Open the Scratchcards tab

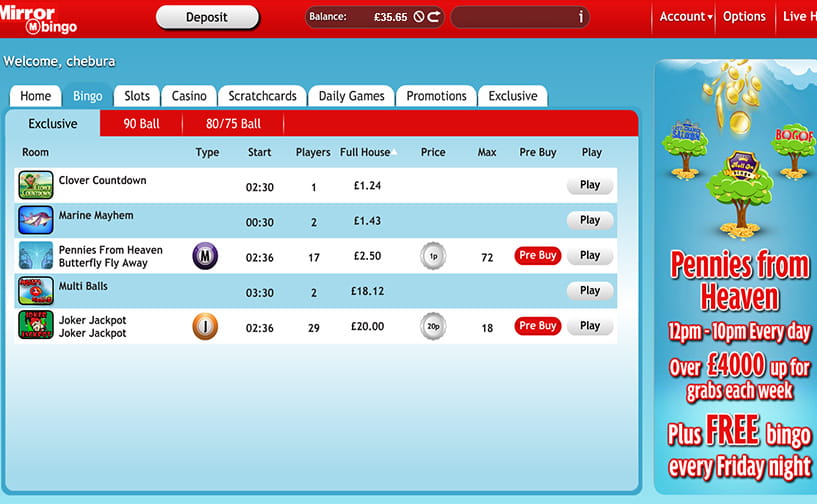(262, 96)
